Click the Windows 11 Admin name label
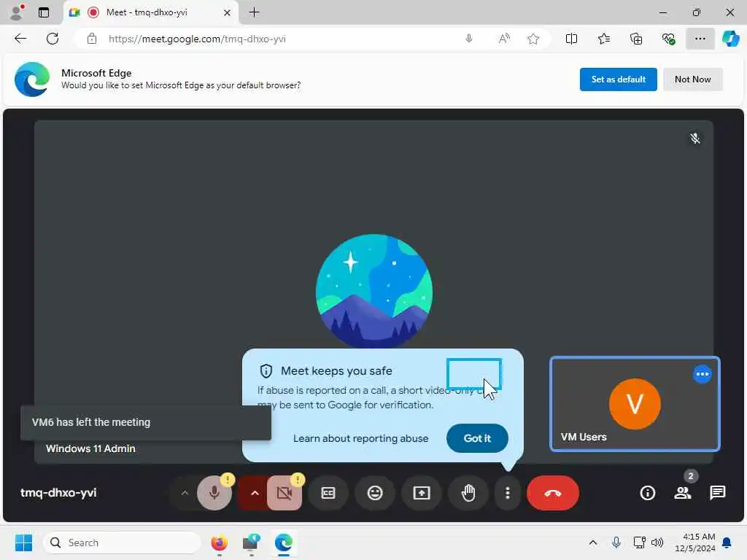The width and height of the screenshot is (747, 560). click(x=90, y=448)
